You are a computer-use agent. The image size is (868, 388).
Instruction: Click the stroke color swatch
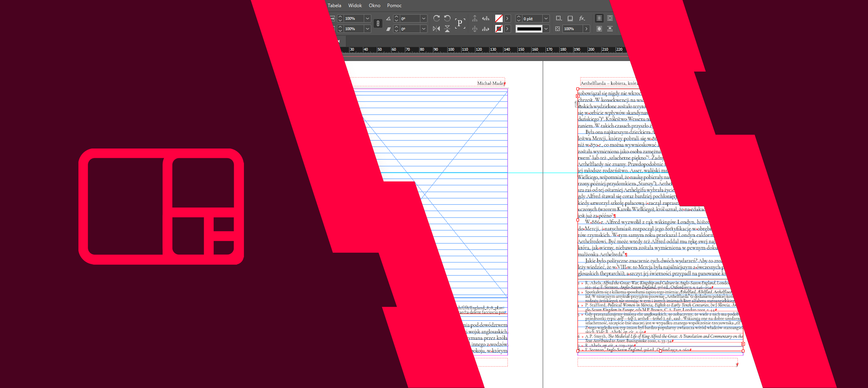(499, 29)
